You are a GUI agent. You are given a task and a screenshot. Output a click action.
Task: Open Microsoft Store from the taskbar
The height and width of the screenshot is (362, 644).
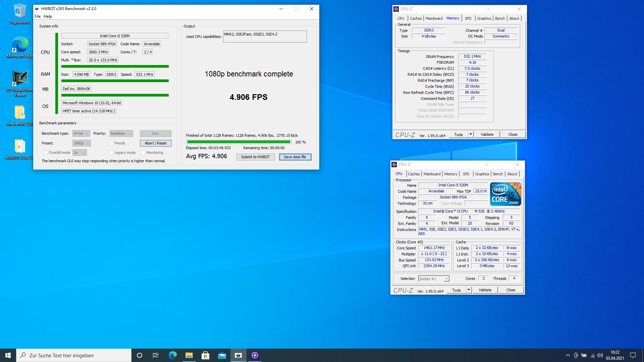(205, 355)
